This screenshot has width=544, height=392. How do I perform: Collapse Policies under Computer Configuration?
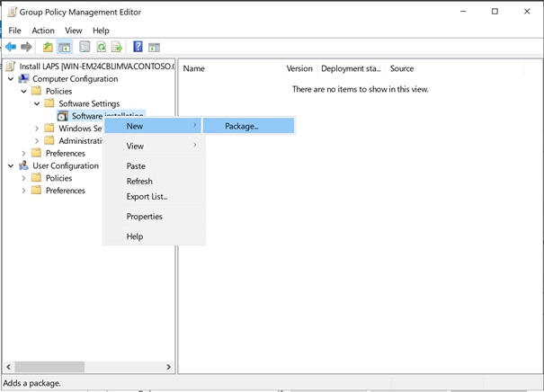coord(23,92)
